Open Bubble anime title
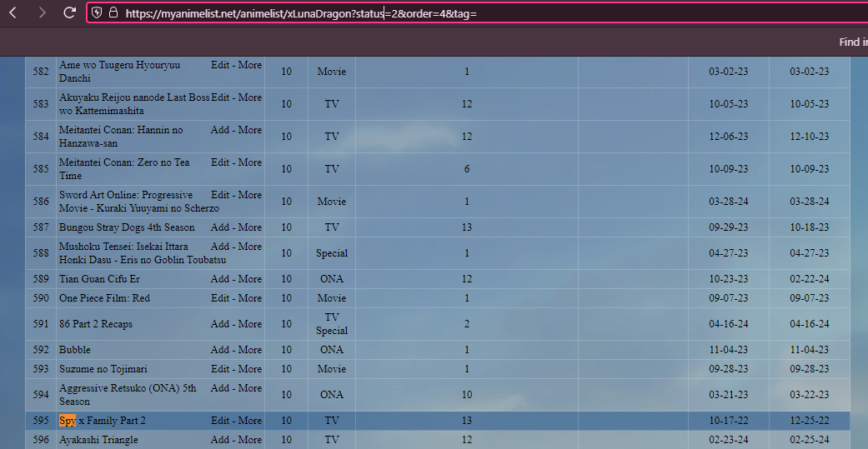 [75, 350]
